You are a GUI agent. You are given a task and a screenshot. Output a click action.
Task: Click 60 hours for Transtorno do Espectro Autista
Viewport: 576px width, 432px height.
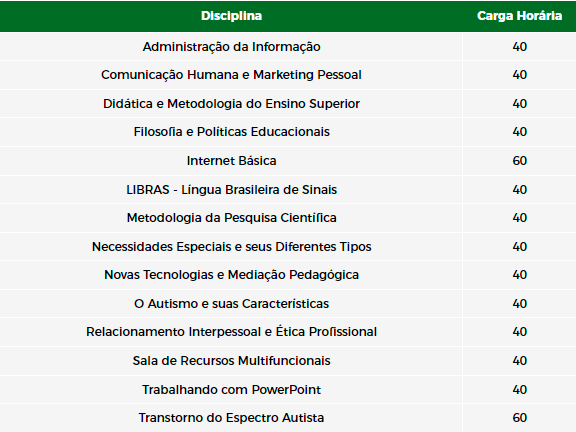519,418
